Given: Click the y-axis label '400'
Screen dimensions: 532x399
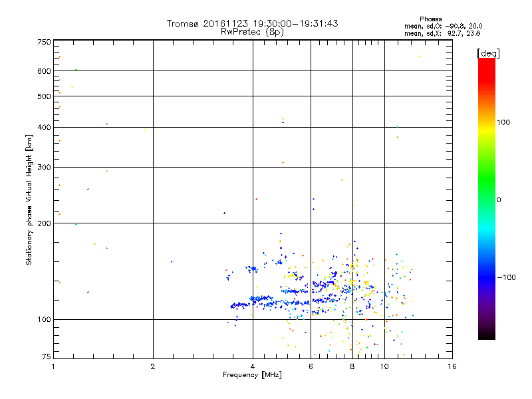Looking at the screenshot, I should [x=44, y=127].
